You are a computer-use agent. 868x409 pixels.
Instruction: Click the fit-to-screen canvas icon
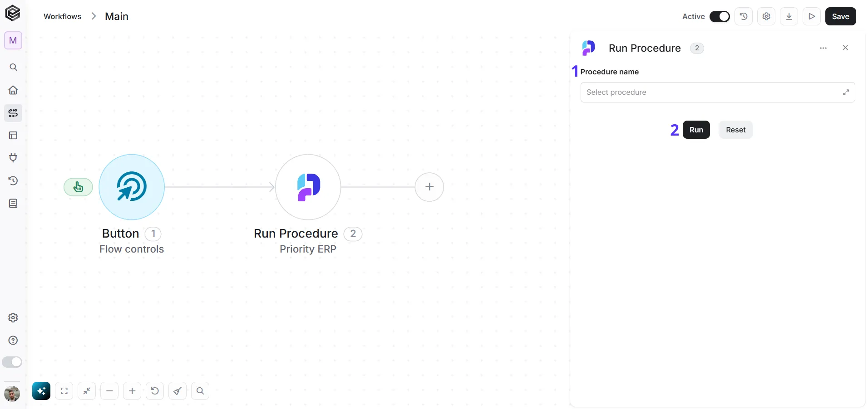(64, 391)
